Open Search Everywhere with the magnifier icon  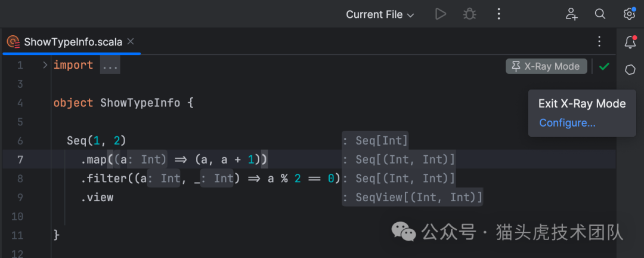point(600,14)
